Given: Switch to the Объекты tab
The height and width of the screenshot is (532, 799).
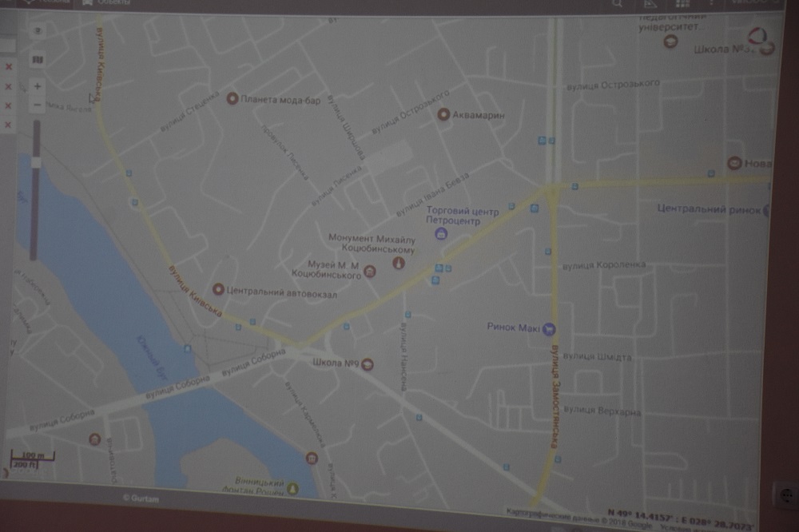Looking at the screenshot, I should tap(106, 2).
